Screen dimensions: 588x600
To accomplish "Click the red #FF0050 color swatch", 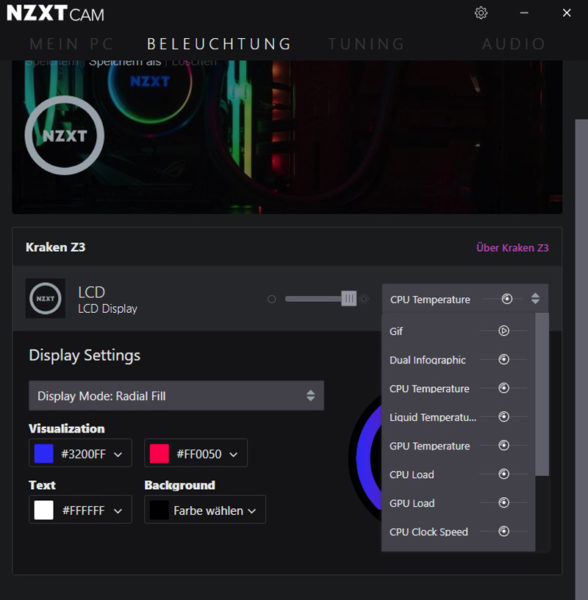I will 159,454.
